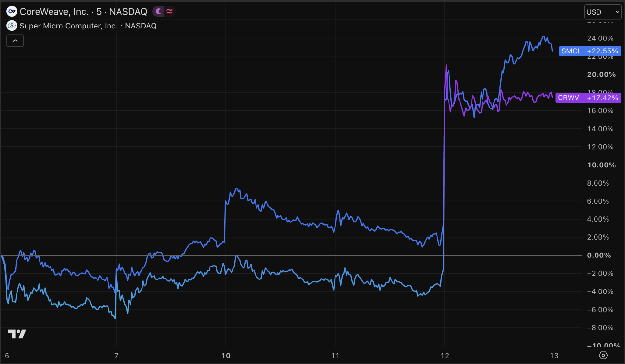Screen dimensions: 625x364
Task: Click the 16.00% scale label
Action: click(x=600, y=111)
